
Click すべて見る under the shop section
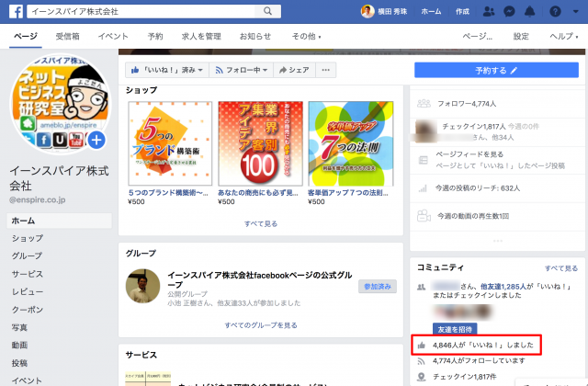click(261, 224)
